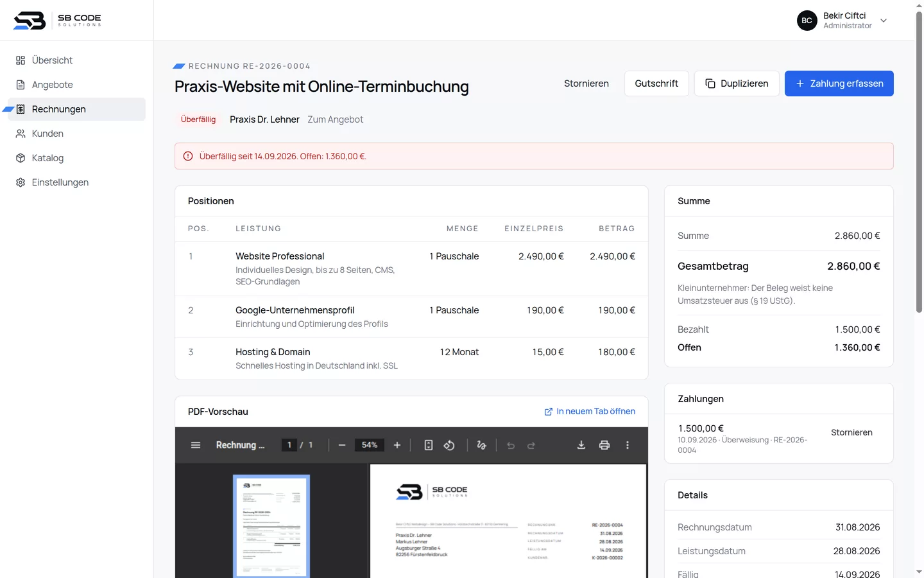
Task: Select the PDF draw annotation tool
Action: [482, 445]
